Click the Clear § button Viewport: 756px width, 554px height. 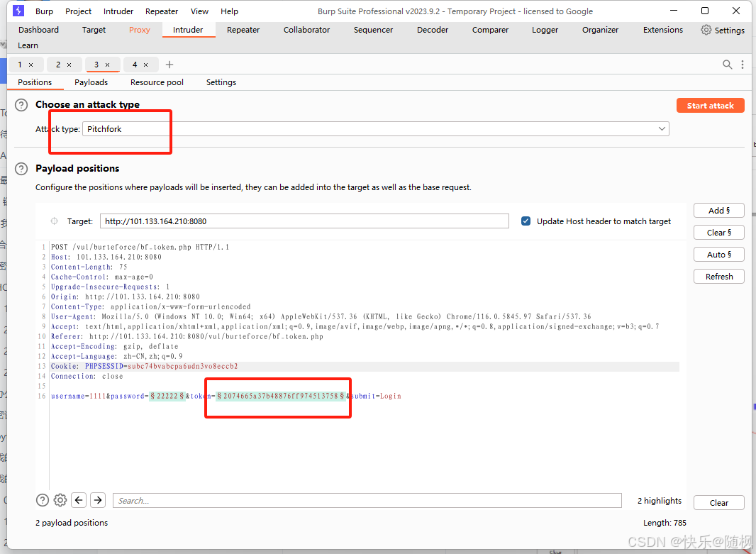click(x=719, y=233)
